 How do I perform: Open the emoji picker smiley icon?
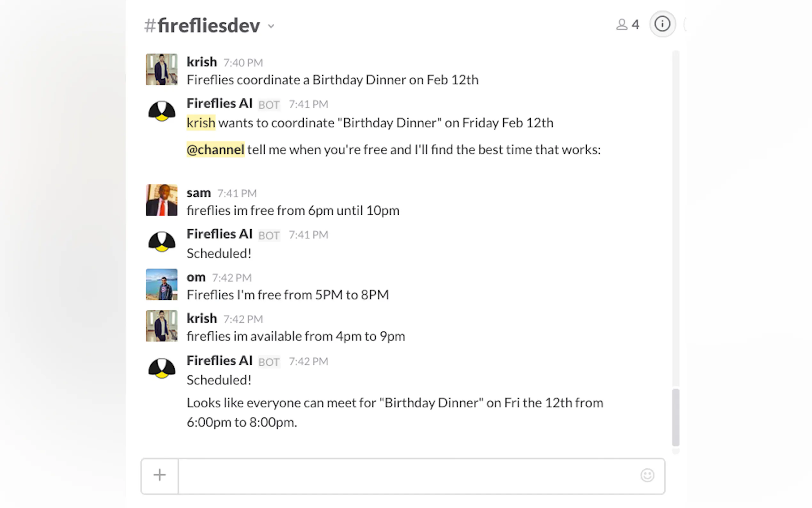647,475
